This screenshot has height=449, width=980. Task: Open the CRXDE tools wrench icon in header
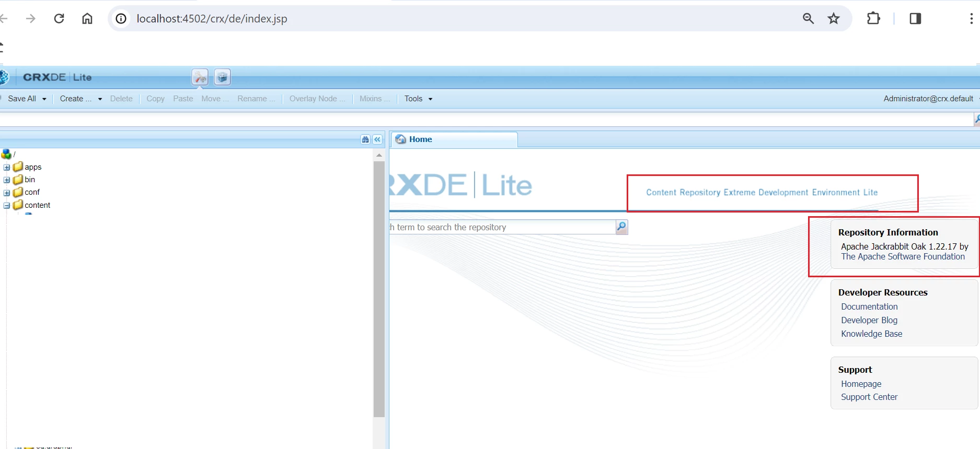200,77
